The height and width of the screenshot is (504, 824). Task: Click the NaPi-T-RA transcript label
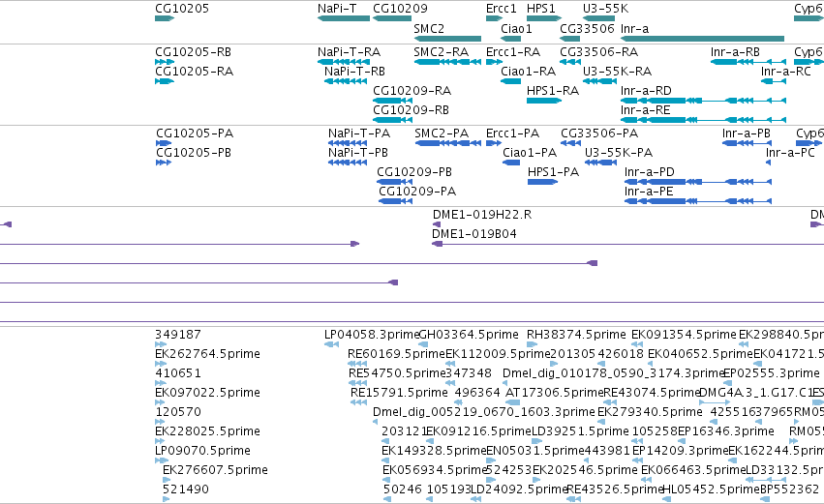(349, 52)
